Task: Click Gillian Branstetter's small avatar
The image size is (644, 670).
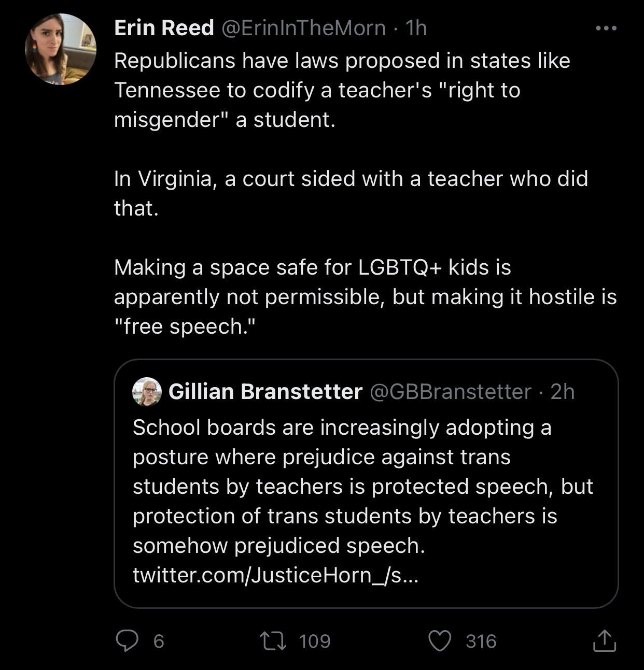Action: point(147,392)
